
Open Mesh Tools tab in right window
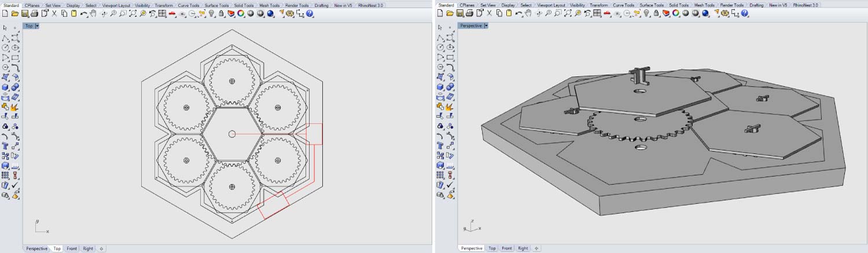[704, 5]
